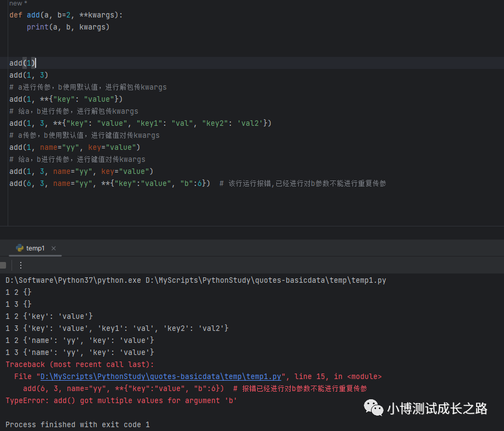Select the temp1 run tab label
This screenshot has width=504, height=431.
(36, 248)
